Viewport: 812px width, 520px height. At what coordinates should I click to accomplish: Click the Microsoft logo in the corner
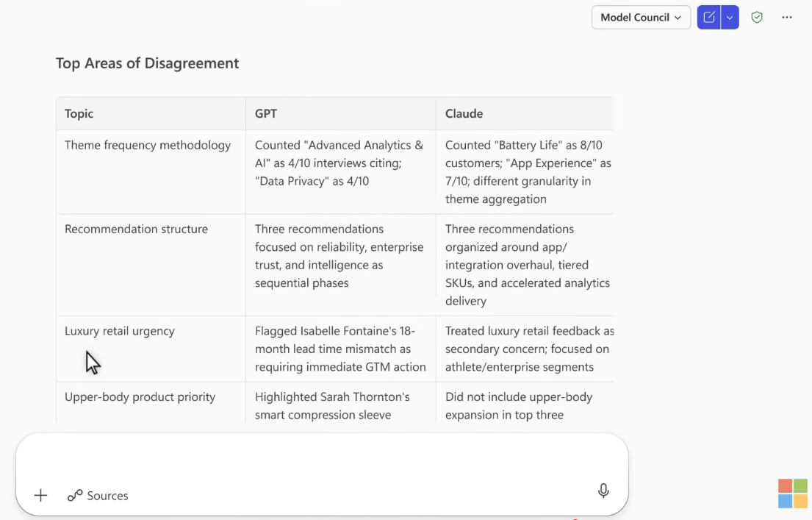pos(793,494)
